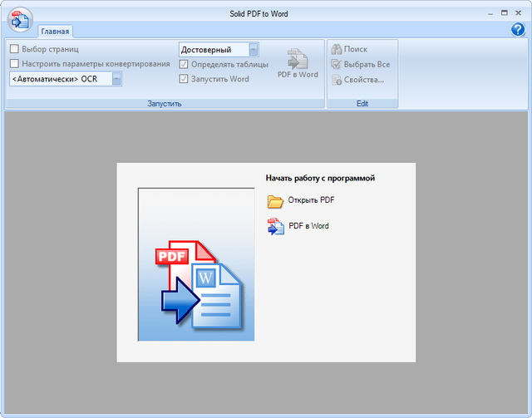Expand the Достоверный dropdown
Image resolution: width=532 pixels, height=418 pixels.
tap(254, 50)
